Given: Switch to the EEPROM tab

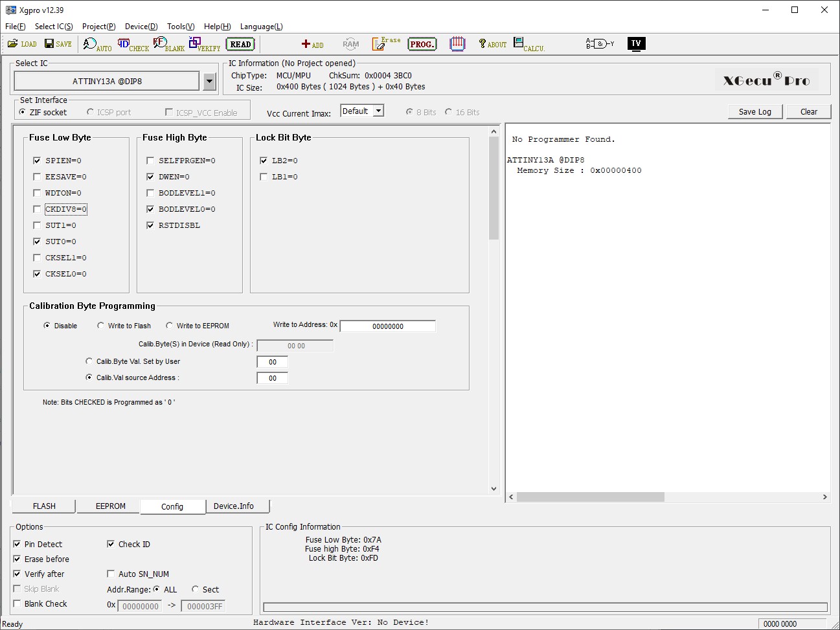Looking at the screenshot, I should [110, 506].
